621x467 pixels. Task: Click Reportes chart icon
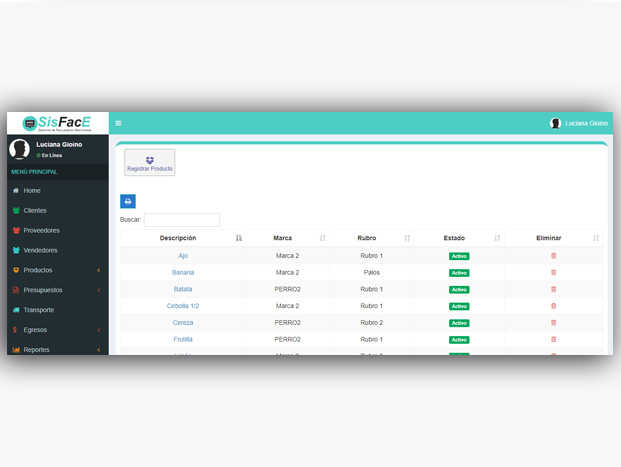click(16, 349)
